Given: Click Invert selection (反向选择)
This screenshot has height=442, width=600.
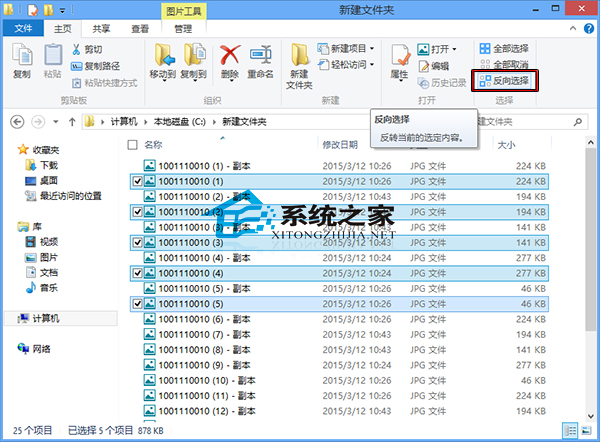Looking at the screenshot, I should coord(504,81).
